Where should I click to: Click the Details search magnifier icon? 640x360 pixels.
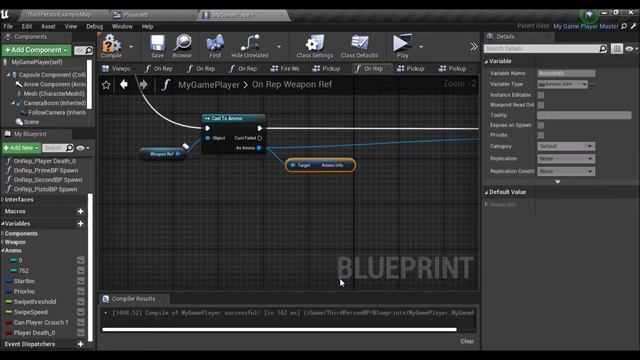pyautogui.click(x=603, y=49)
